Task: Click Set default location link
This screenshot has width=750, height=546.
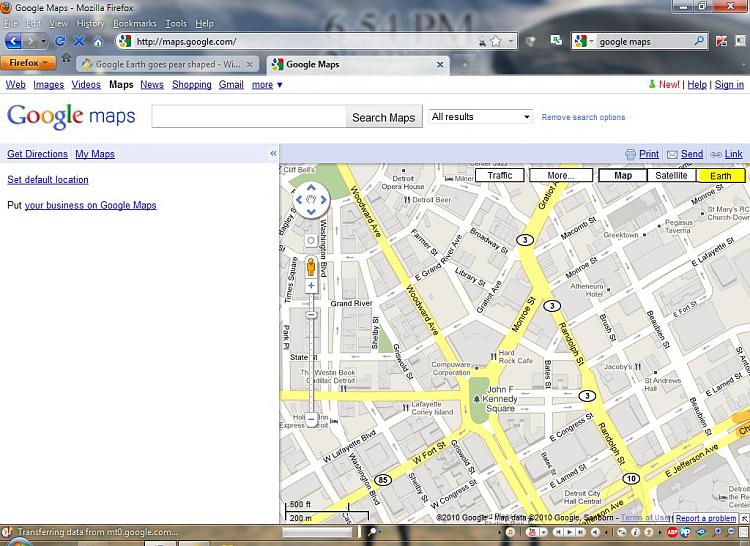Action: (x=48, y=180)
